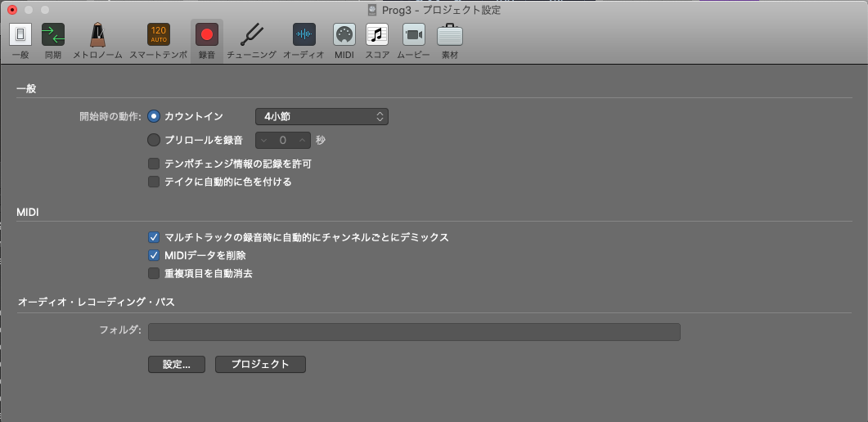This screenshot has height=422, width=868.
Task: Open the 4小節 count-in dropdown
Action: 322,117
